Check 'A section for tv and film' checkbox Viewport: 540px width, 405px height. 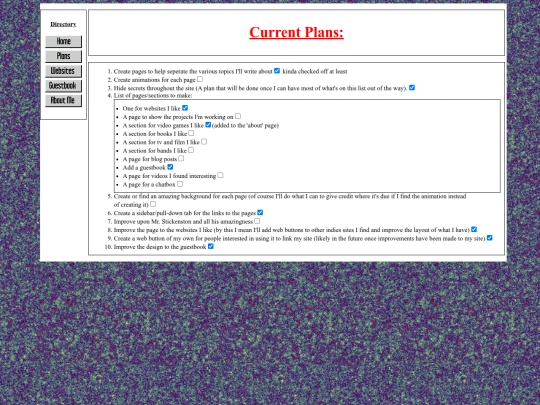[204, 142]
